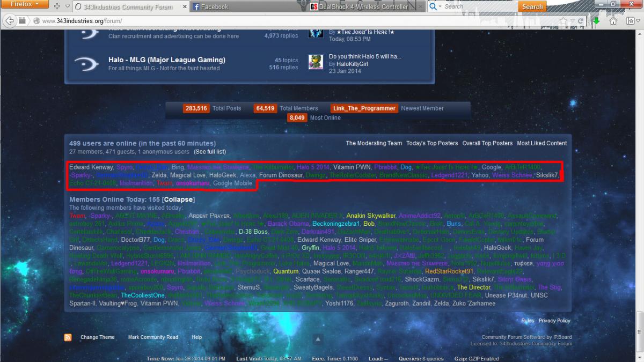Open Most Liked Content

[x=541, y=143]
